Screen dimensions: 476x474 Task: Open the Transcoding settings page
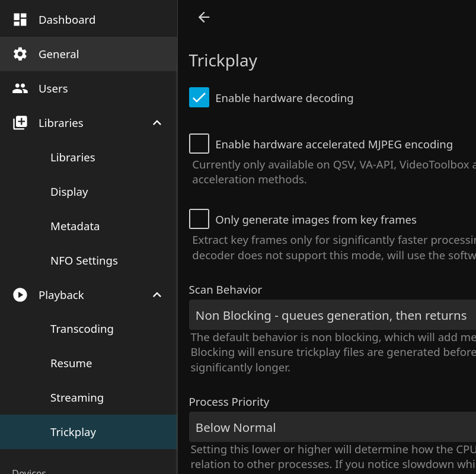pyautogui.click(x=82, y=329)
